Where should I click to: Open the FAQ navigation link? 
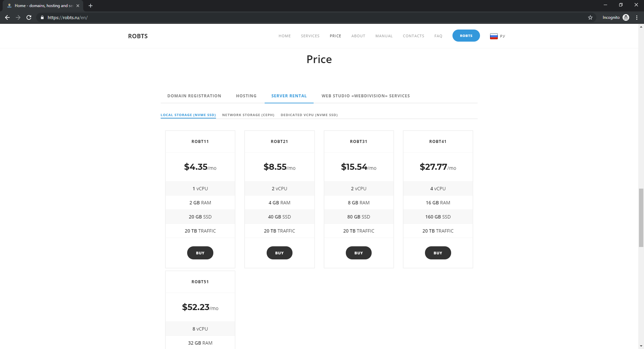pyautogui.click(x=438, y=36)
